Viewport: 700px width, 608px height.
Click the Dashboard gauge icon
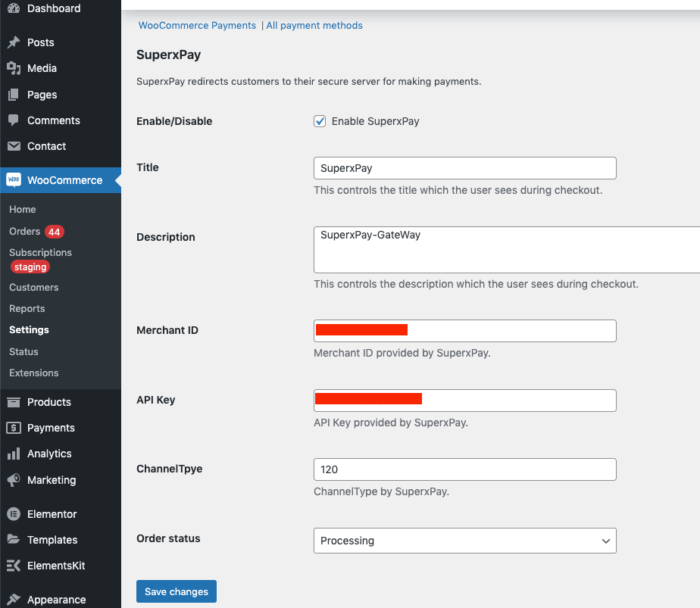point(14,8)
